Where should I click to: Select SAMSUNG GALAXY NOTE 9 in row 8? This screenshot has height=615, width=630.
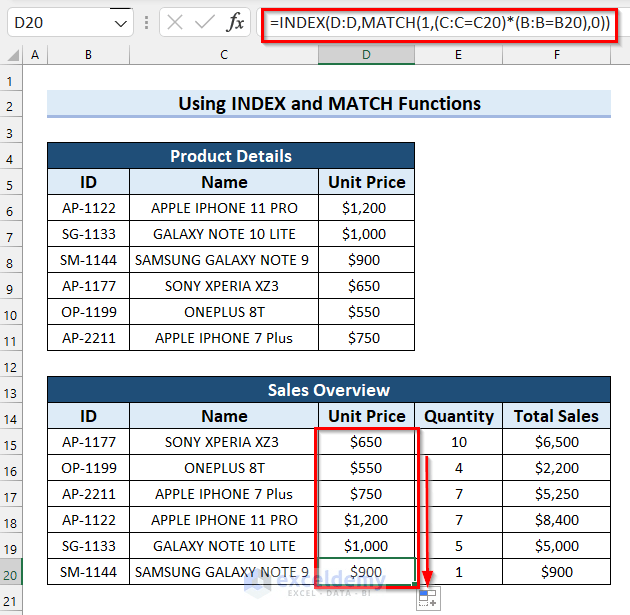coord(224,260)
